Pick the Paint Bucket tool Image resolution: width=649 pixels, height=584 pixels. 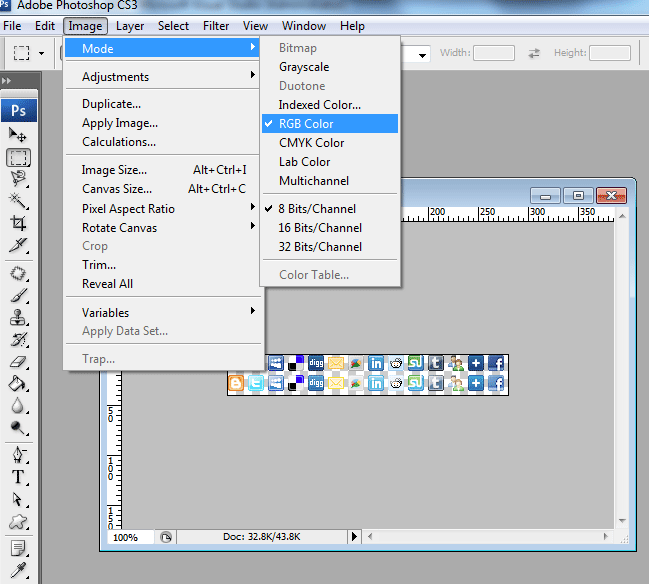pyautogui.click(x=18, y=384)
